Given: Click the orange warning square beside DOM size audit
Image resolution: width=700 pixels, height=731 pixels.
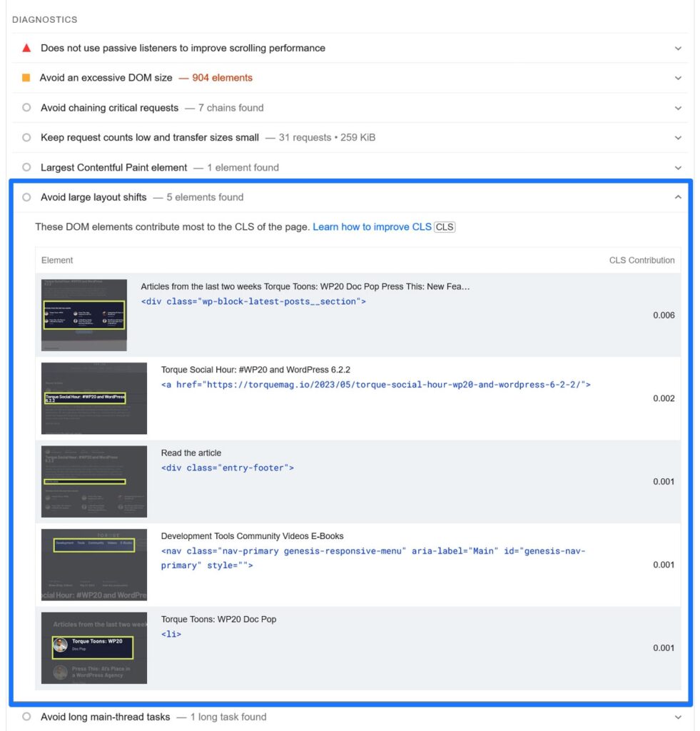Looking at the screenshot, I should [26, 78].
